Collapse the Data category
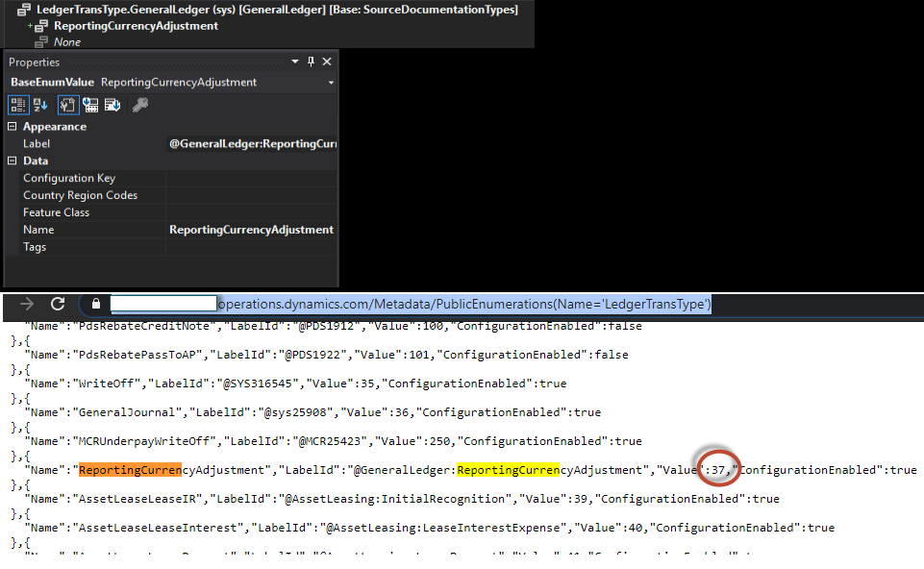 12,161
